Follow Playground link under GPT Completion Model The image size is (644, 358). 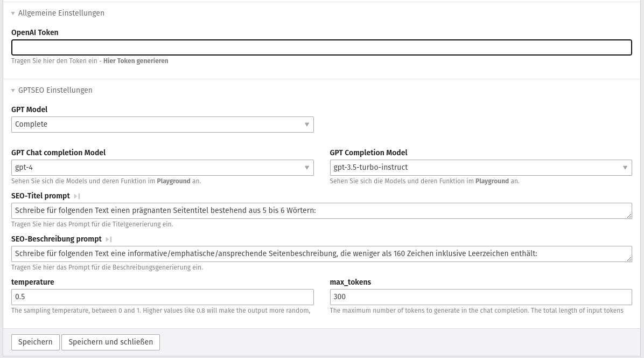tap(492, 181)
